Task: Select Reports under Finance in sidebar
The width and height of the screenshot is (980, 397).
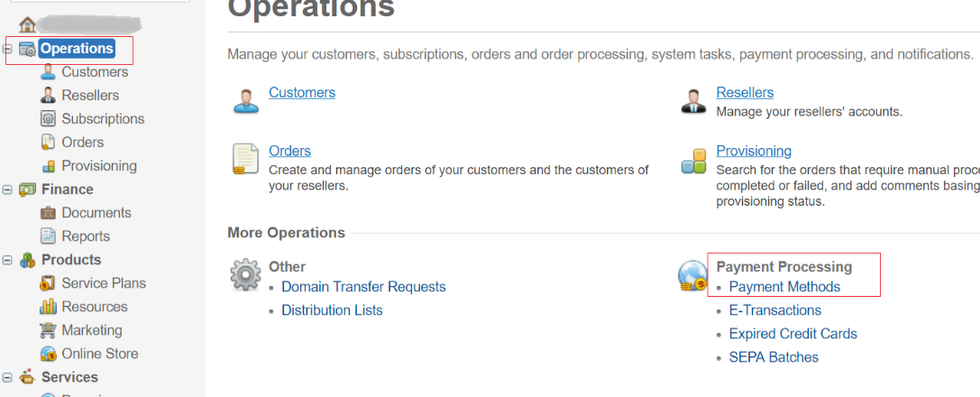Action: click(x=86, y=236)
